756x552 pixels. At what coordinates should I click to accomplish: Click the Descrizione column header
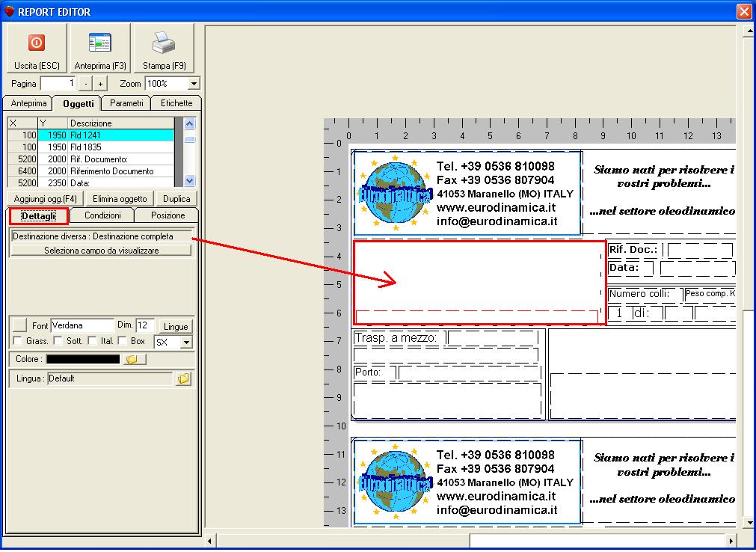(x=121, y=123)
